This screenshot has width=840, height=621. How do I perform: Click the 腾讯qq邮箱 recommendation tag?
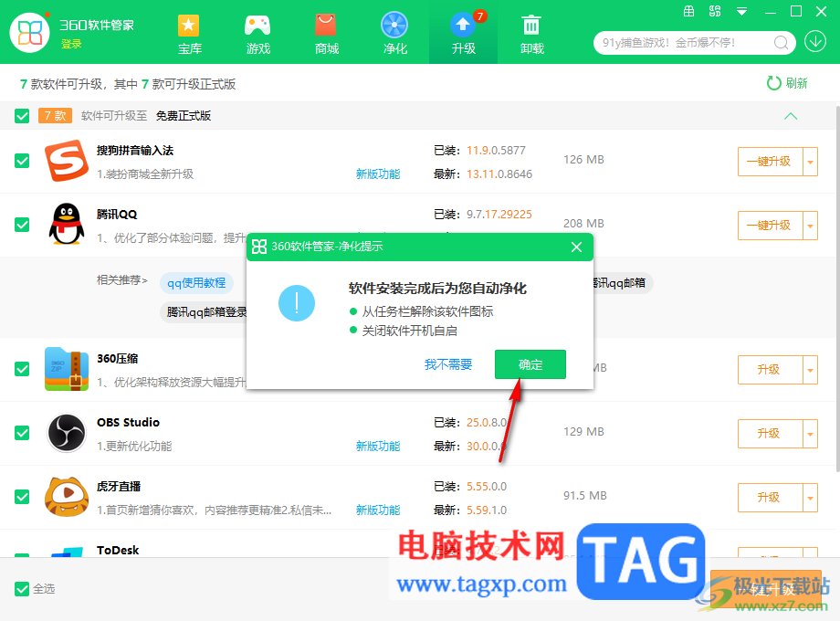tap(622, 283)
